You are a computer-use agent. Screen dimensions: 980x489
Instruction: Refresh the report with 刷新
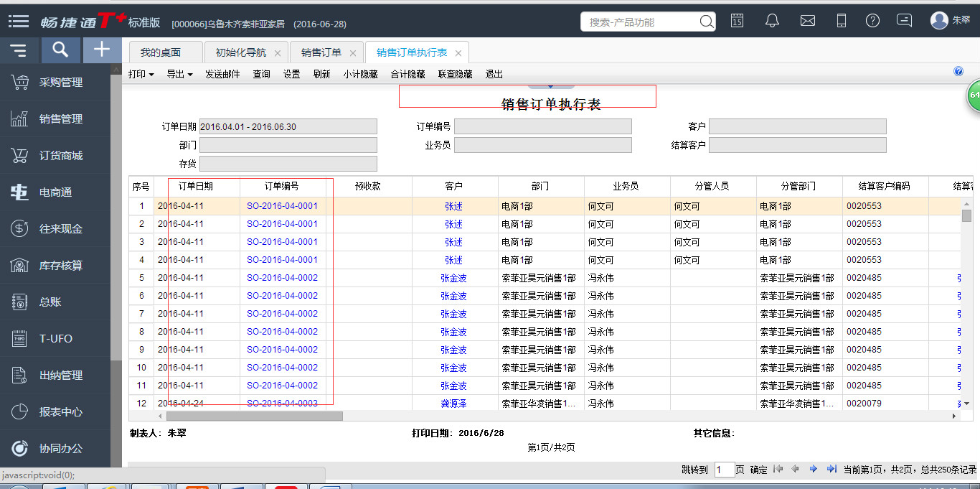[322, 74]
